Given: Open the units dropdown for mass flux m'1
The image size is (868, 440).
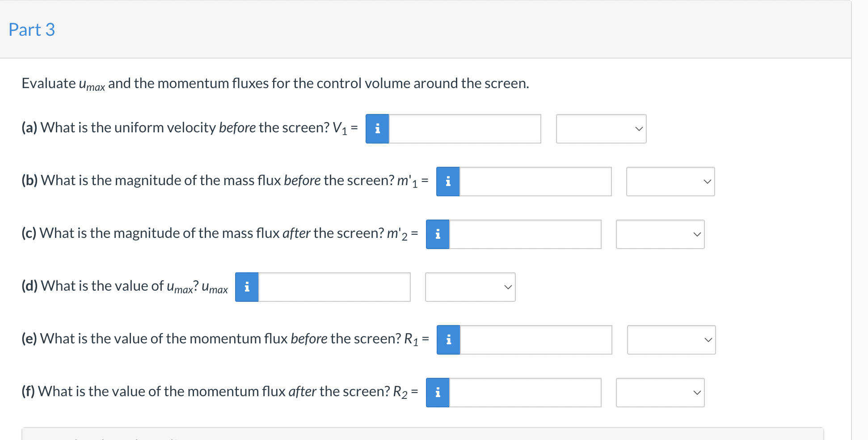Looking at the screenshot, I should [x=670, y=182].
